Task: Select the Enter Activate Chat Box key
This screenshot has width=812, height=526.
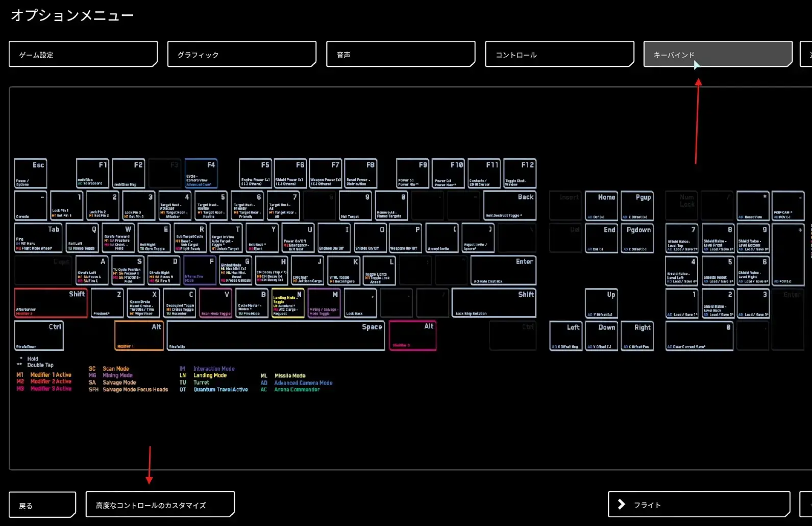Action: (x=503, y=271)
